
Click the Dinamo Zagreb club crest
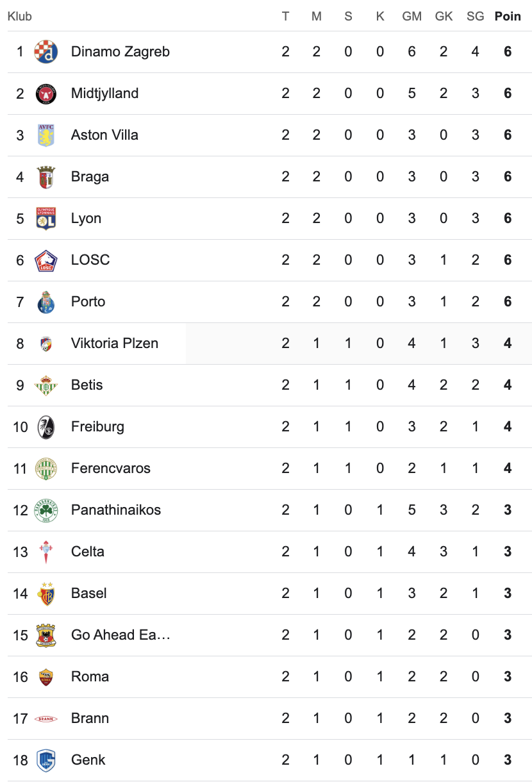46,52
